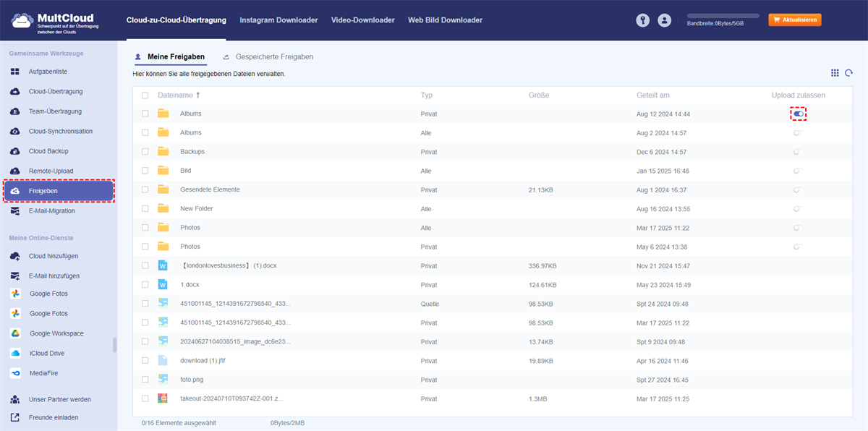Viewport: 868px width, 431px height.
Task: Open the user account profile icon
Action: point(664,20)
